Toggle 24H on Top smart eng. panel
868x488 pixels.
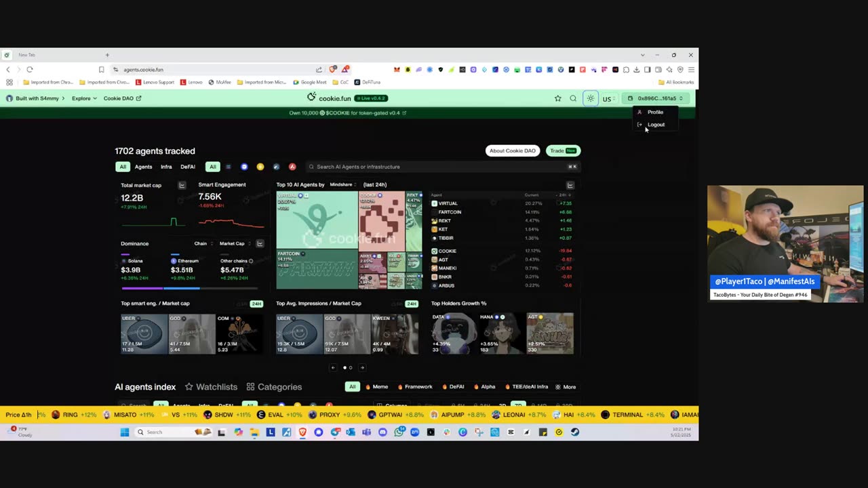point(256,304)
